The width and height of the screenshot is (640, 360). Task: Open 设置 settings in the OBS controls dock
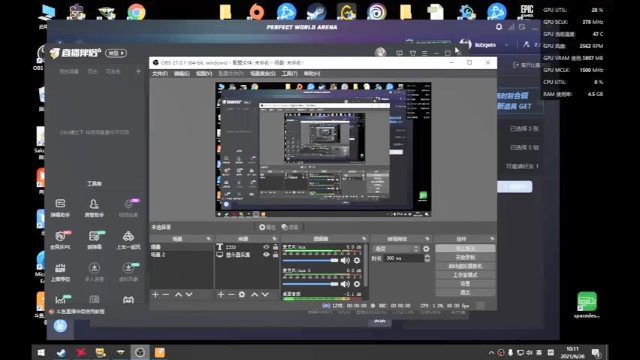[465, 284]
